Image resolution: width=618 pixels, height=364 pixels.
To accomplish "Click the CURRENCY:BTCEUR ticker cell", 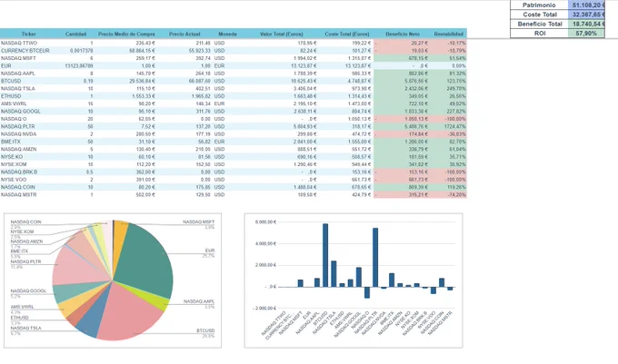I will (25, 51).
